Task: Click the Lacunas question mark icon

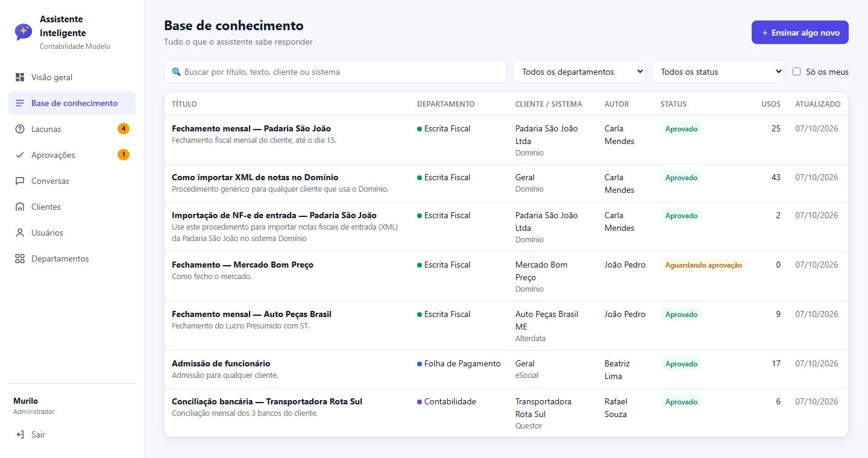Action: click(x=20, y=129)
